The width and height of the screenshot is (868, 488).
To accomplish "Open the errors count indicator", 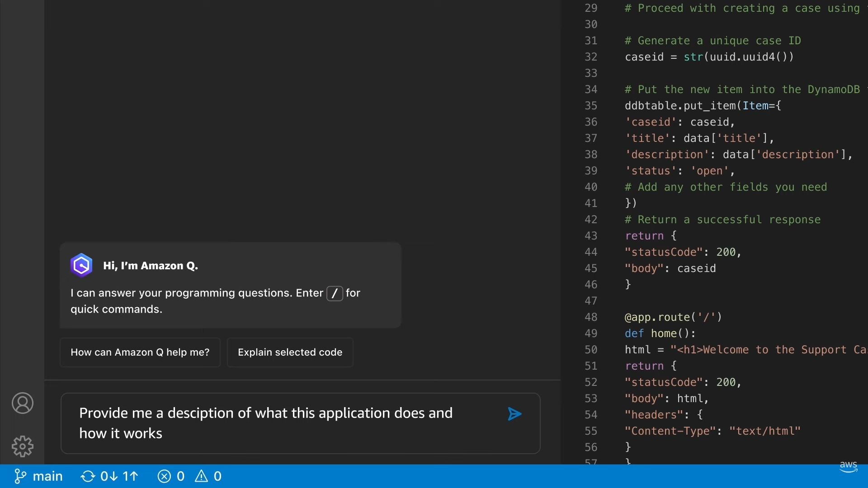I will pos(171,476).
